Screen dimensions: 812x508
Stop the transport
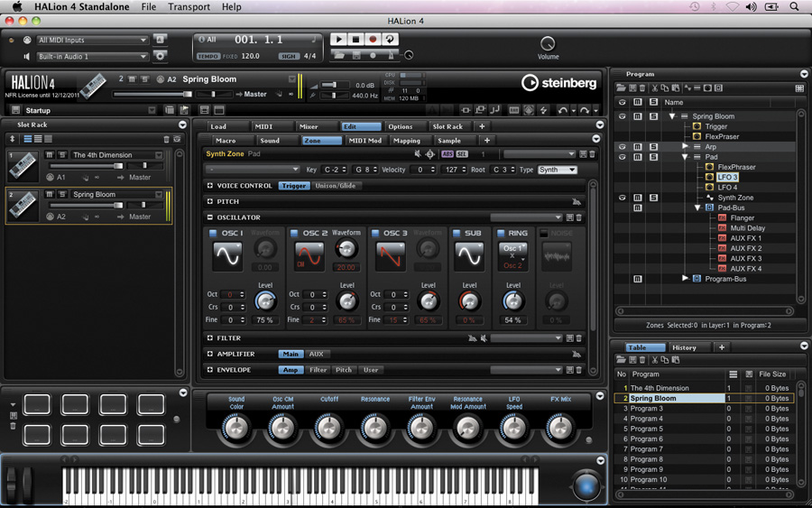tap(355, 40)
